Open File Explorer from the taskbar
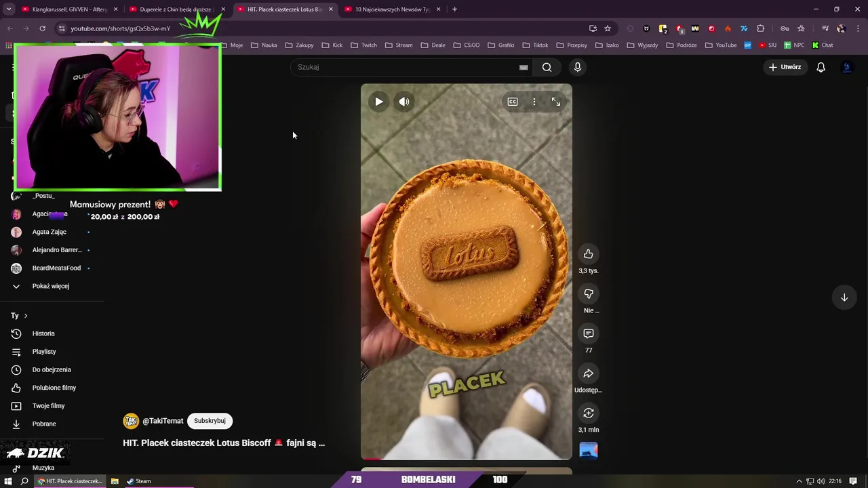 pos(115,481)
